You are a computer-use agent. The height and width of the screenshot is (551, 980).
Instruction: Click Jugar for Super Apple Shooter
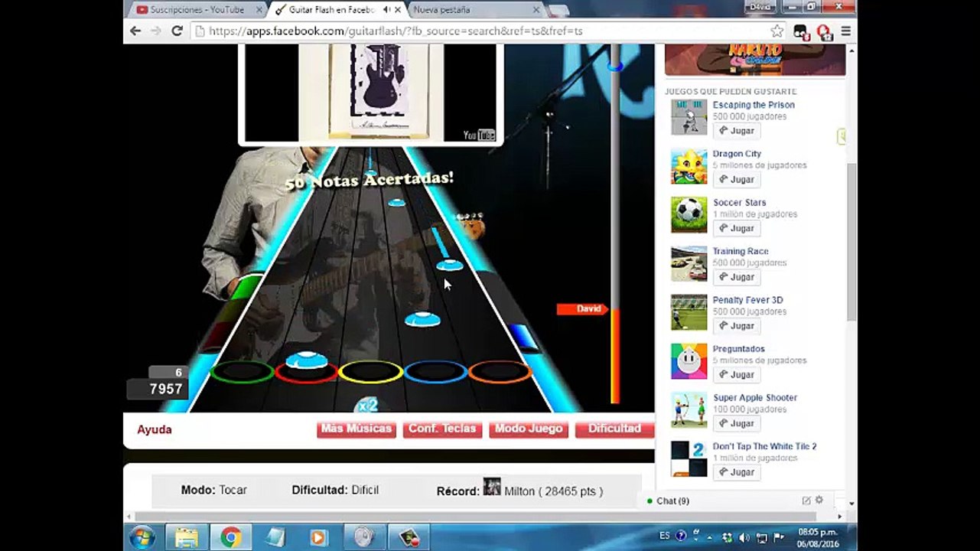(x=737, y=424)
